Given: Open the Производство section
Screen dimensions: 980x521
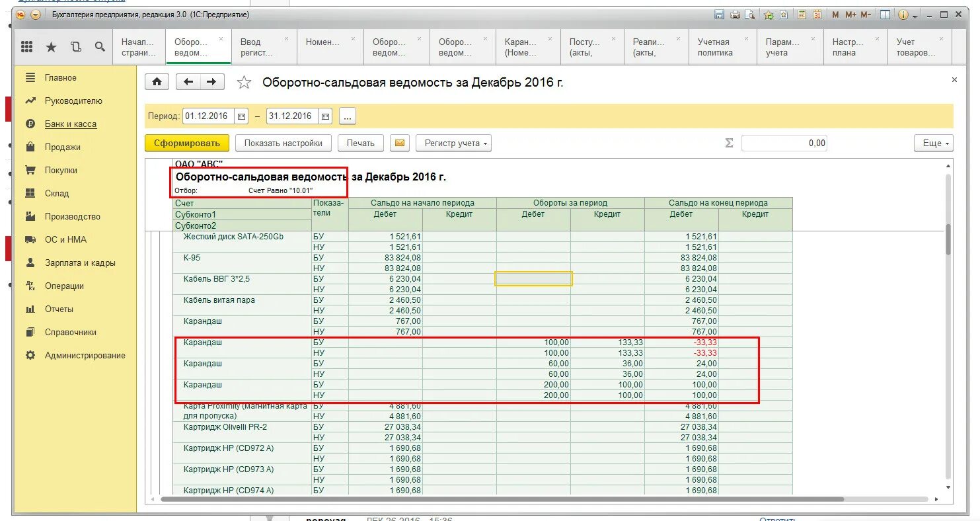Looking at the screenshot, I should pos(73,217).
